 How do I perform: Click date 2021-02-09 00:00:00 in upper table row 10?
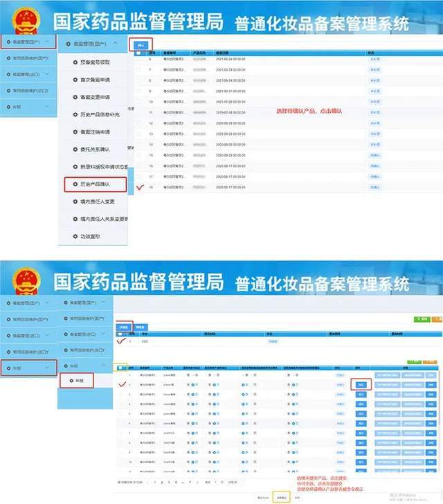tap(230, 102)
